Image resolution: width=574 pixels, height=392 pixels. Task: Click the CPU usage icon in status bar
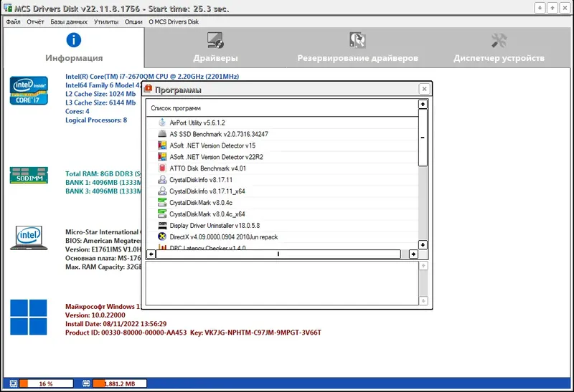point(14,383)
